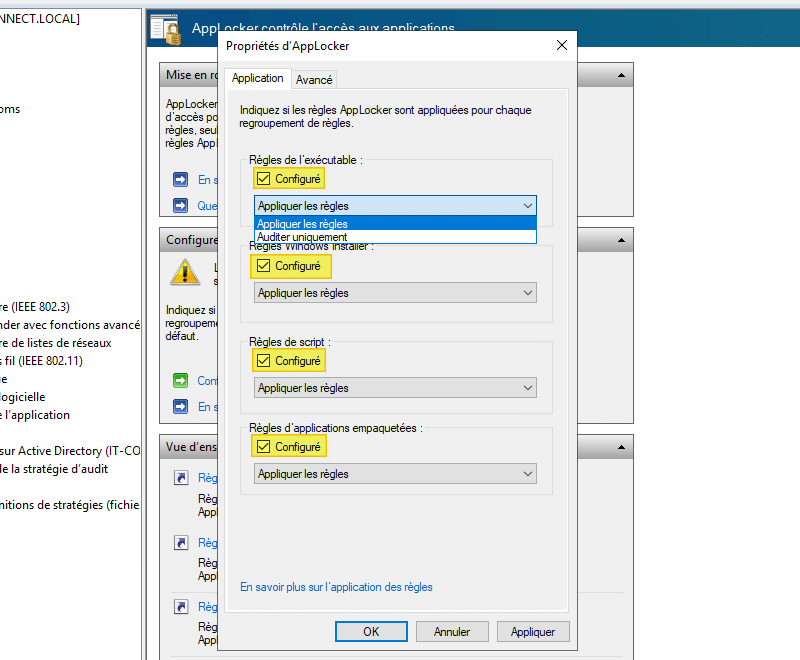The image size is (800, 660).
Task: Choose 'Appliquer les règles' in the open list
Action: click(395, 223)
